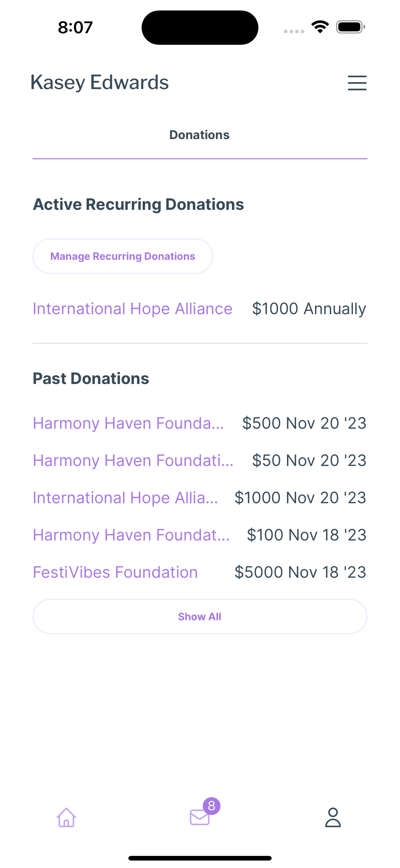Go to the home tab icon
Image resolution: width=400 pixels, height=868 pixels.
pos(66,817)
